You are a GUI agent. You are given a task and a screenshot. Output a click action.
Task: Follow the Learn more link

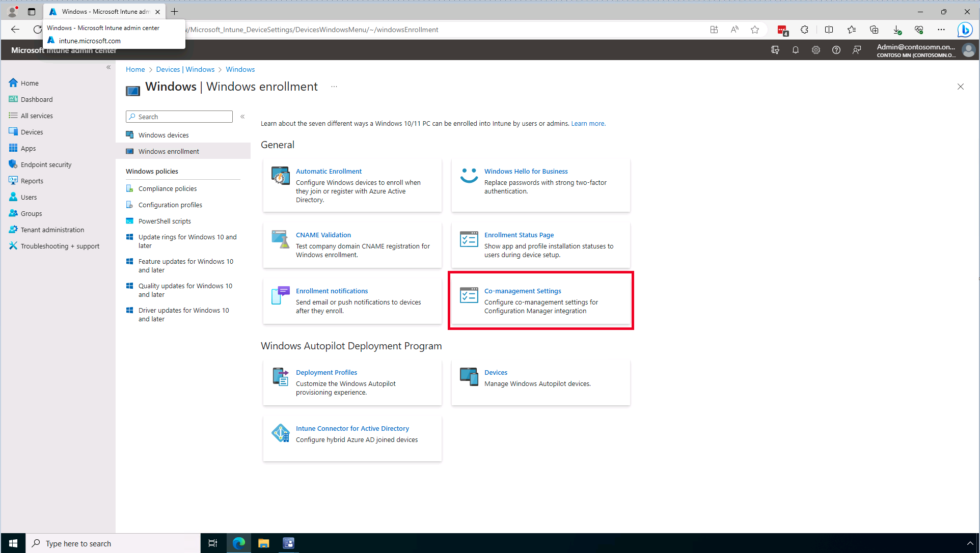[588, 123]
